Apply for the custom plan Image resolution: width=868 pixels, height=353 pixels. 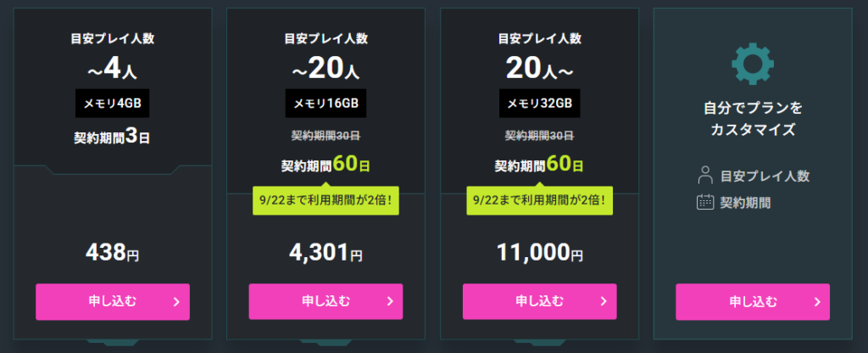coord(753,302)
